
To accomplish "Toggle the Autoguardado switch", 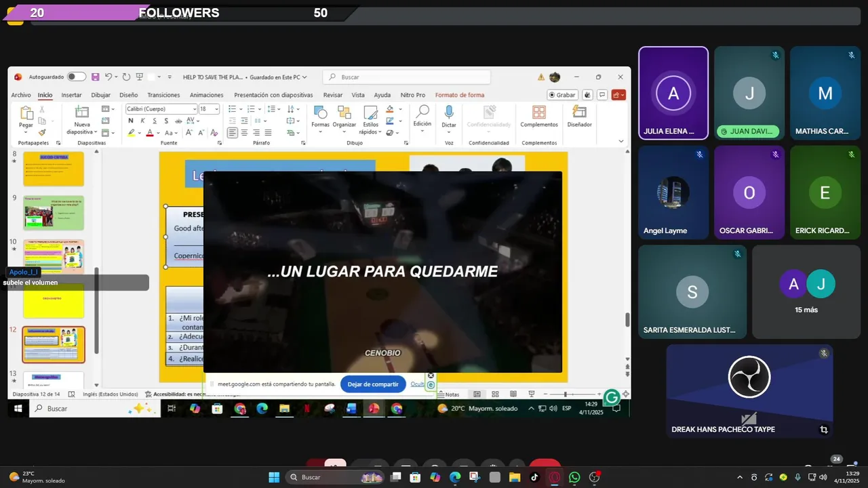I will click(x=76, y=77).
